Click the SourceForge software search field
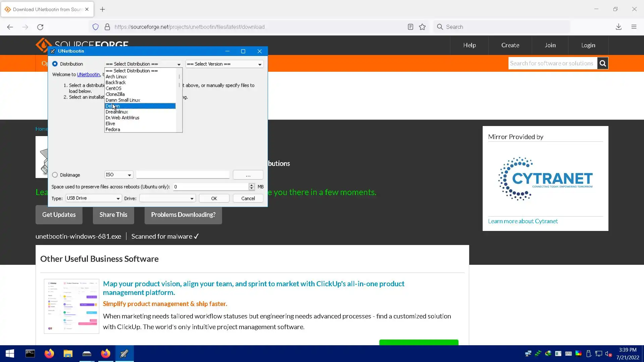The height and width of the screenshot is (362, 644). (x=552, y=63)
